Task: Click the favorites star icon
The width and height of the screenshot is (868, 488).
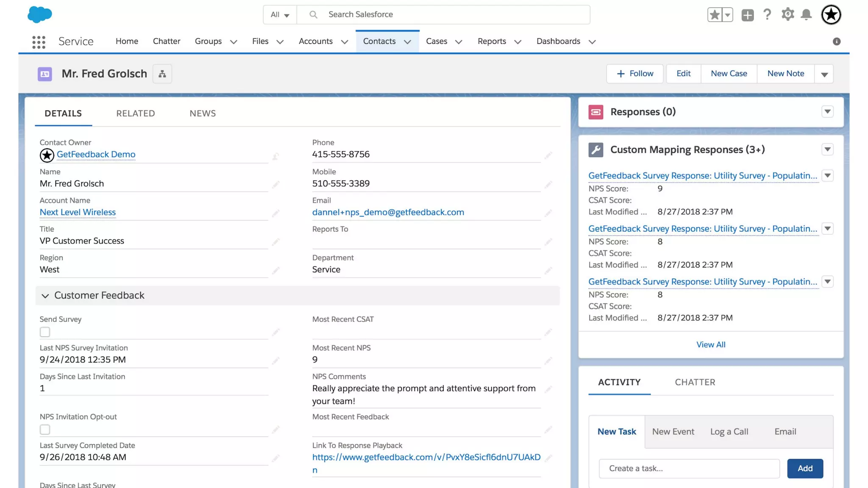Action: pos(715,15)
